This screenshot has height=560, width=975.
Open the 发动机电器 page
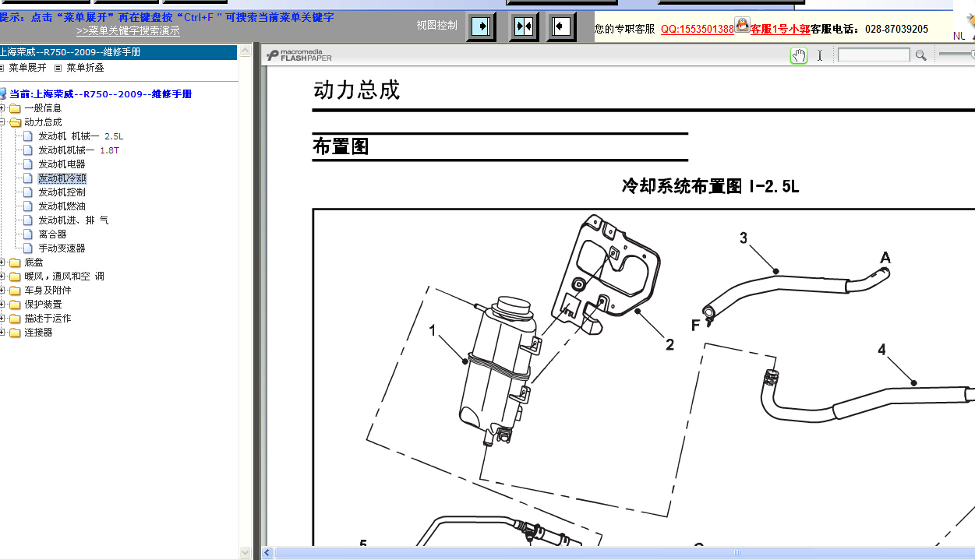tap(62, 164)
